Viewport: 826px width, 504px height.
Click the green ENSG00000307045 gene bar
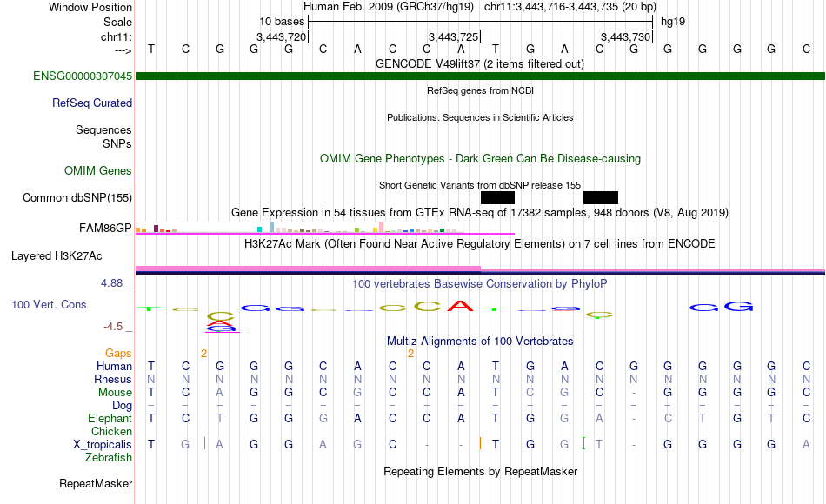(480, 76)
